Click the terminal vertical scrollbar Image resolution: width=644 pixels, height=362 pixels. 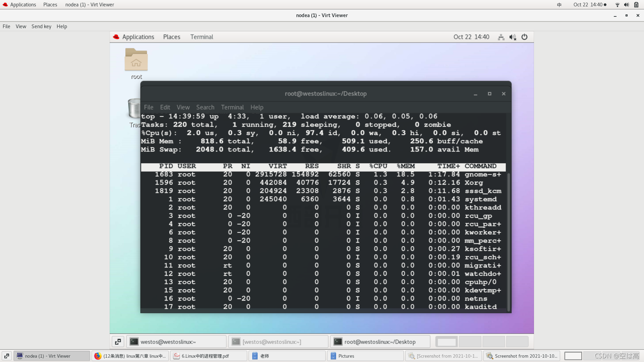point(508,242)
